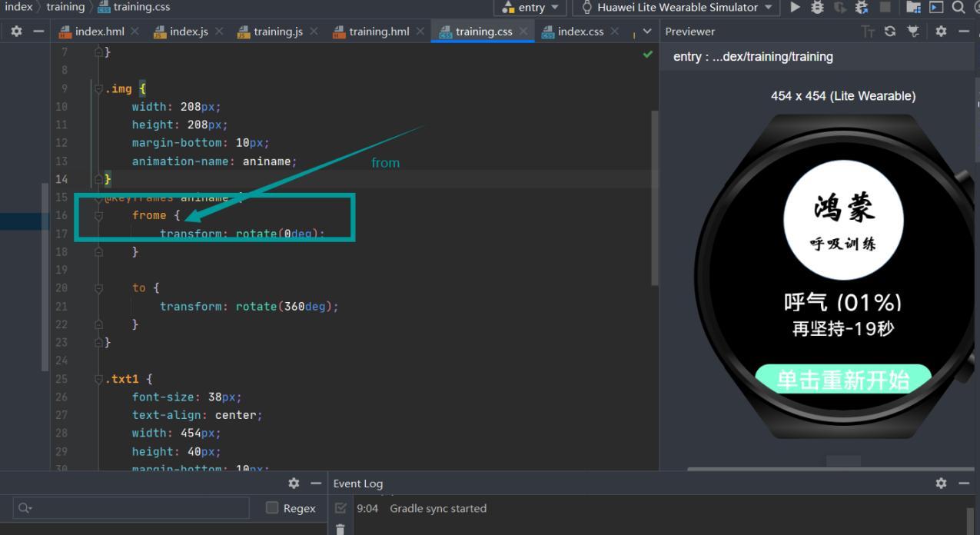Open project panel gear settings icon
The image size is (980, 535).
(16, 32)
